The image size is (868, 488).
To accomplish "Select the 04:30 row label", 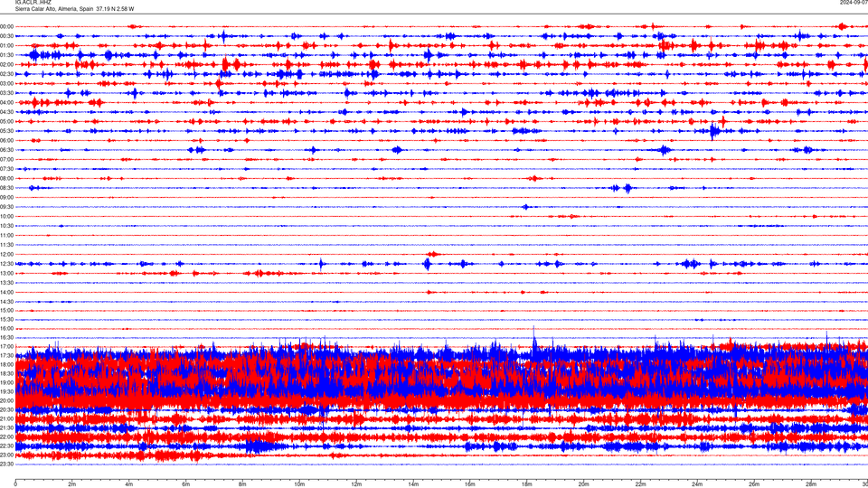I will (6, 112).
